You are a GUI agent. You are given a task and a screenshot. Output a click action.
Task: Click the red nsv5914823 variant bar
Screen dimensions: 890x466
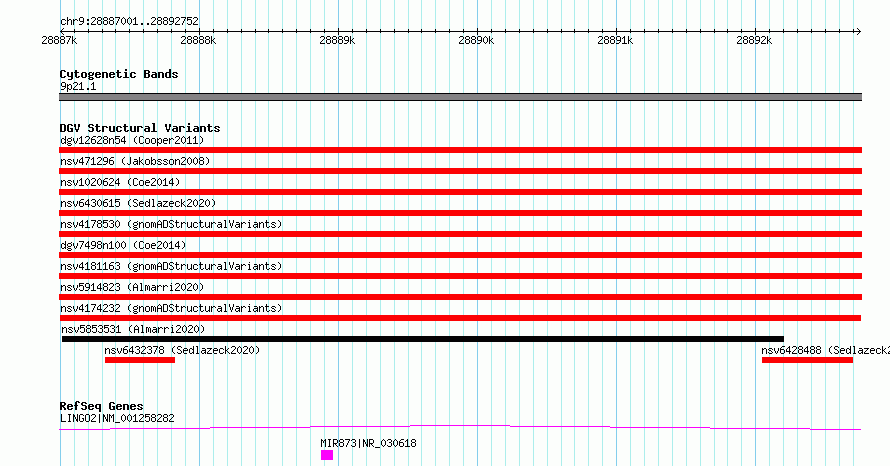pos(460,297)
